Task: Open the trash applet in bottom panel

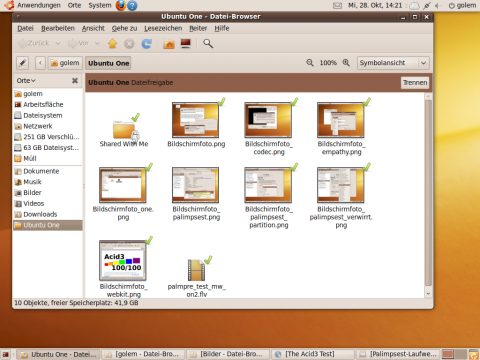Action: click(474, 354)
